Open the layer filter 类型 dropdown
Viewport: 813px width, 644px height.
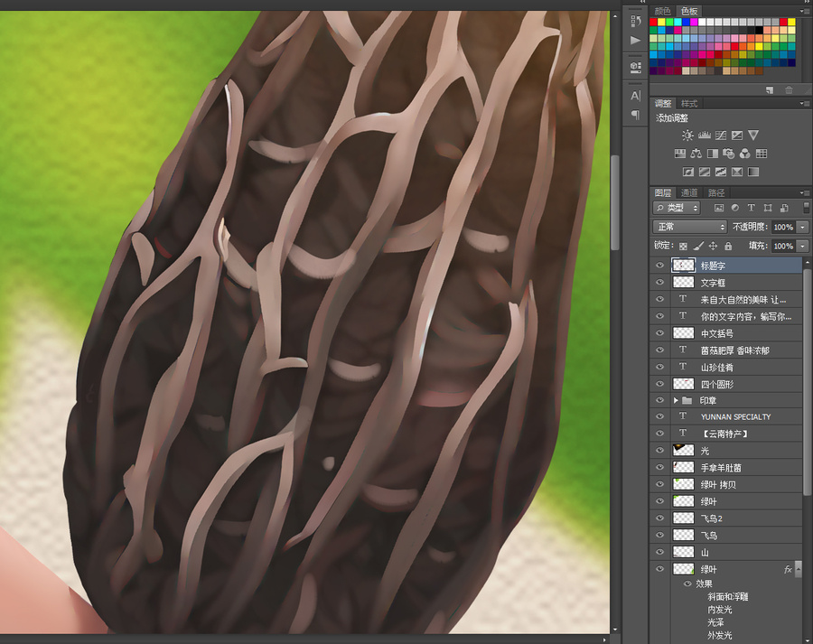click(676, 208)
